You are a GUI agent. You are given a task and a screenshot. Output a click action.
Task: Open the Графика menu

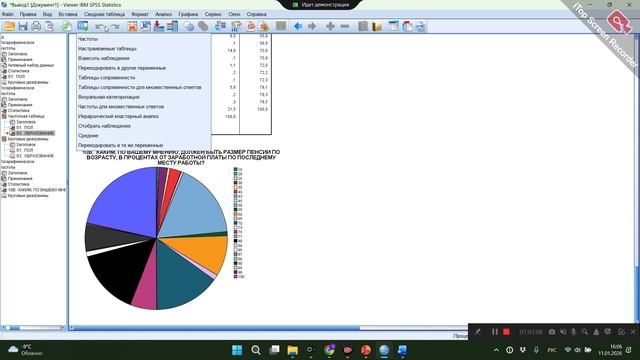pos(188,14)
